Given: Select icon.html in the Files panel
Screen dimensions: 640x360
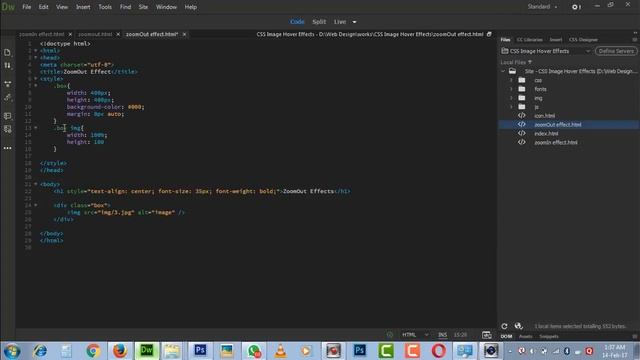Looking at the screenshot, I should click(x=544, y=116).
